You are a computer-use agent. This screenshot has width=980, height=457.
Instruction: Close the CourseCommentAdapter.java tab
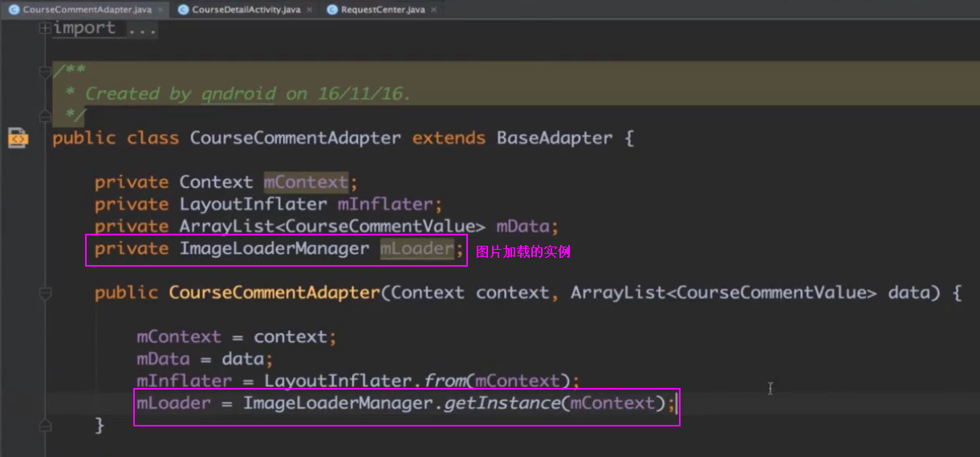(160, 10)
